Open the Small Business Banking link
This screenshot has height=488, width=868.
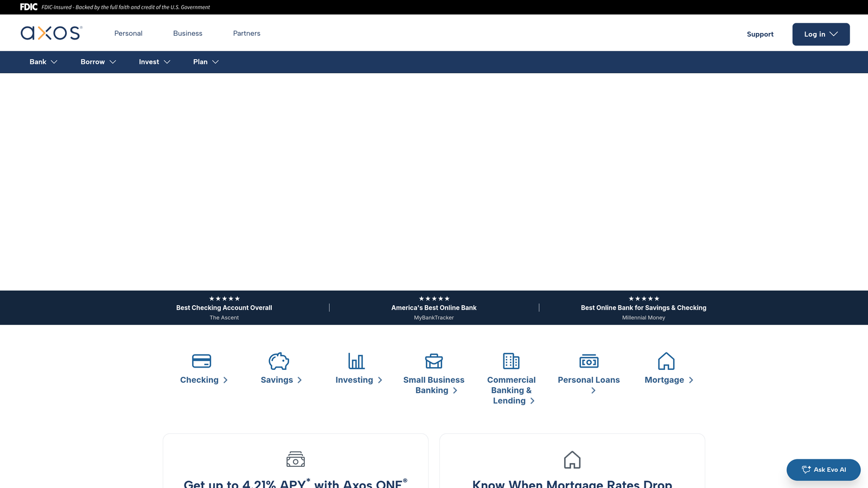click(x=434, y=385)
